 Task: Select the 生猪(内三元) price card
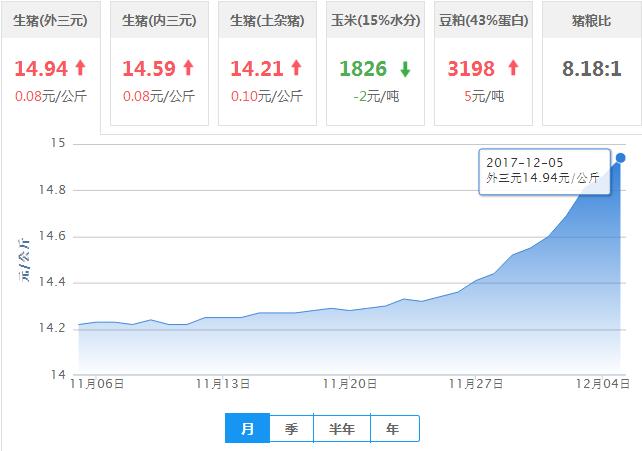pos(159,63)
